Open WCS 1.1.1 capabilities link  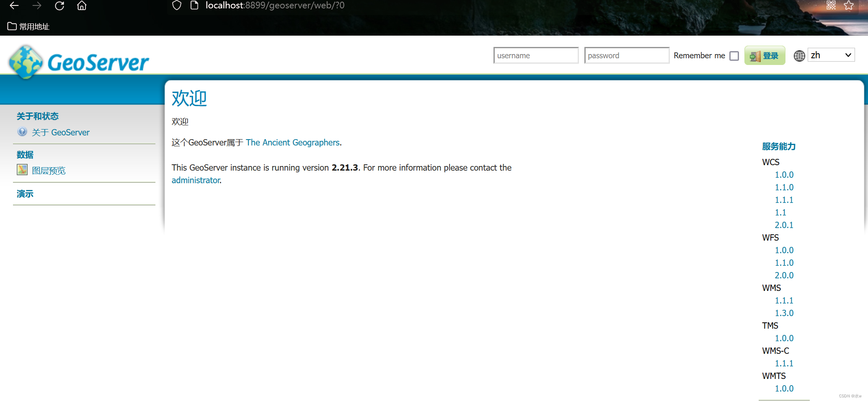784,200
